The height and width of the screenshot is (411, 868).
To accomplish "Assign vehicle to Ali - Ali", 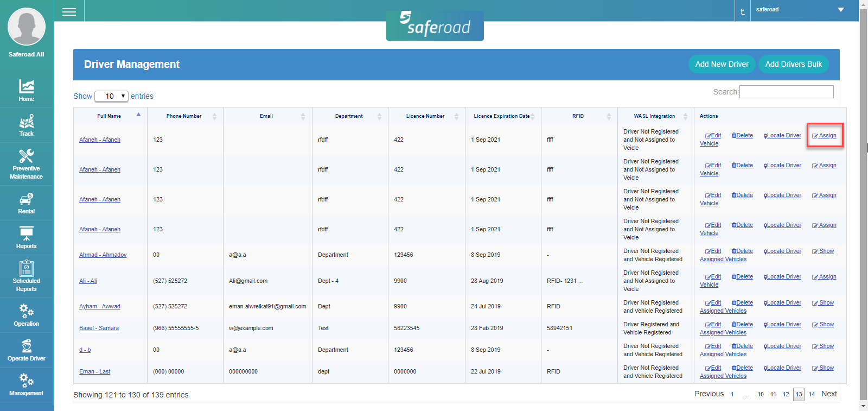I will tap(824, 276).
